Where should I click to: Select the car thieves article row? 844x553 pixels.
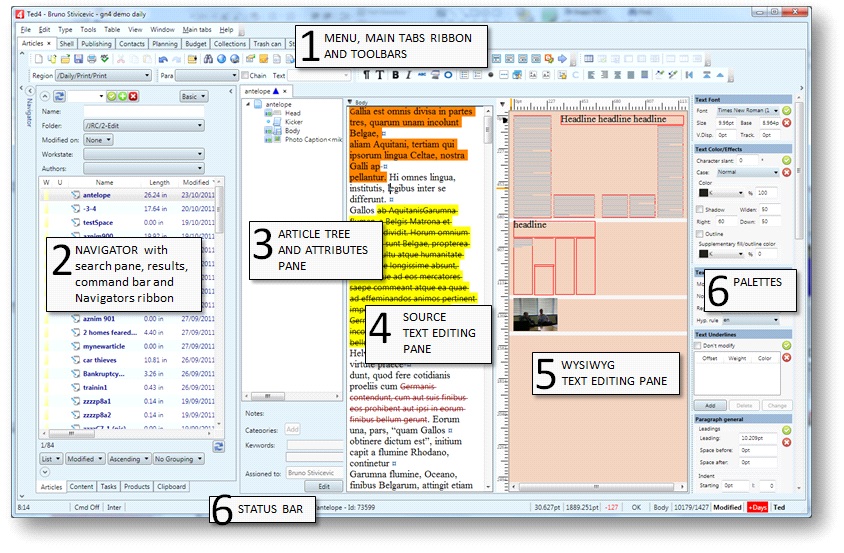pyautogui.click(x=130, y=360)
